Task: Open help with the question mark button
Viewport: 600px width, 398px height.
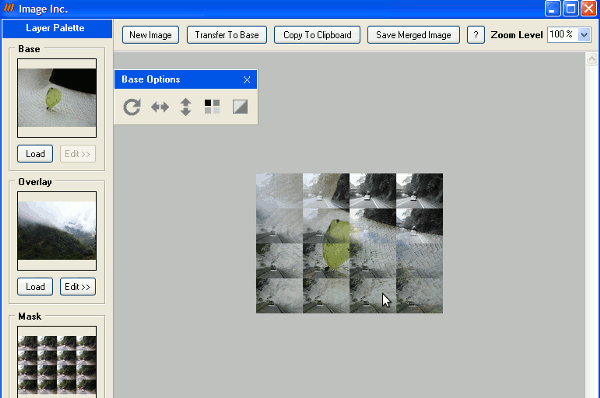Action: point(476,35)
